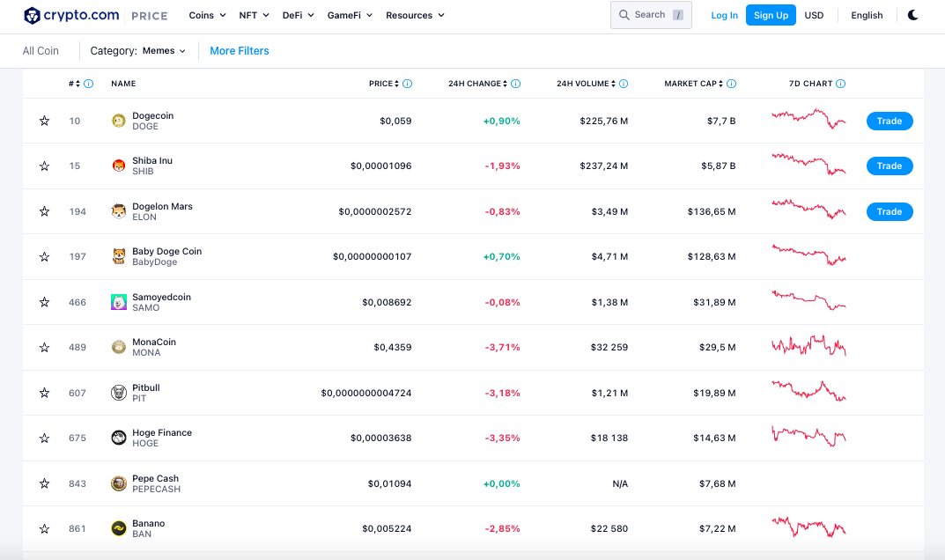Open the Banano coin icon
Screen dimensions: 945x560
tap(119, 528)
